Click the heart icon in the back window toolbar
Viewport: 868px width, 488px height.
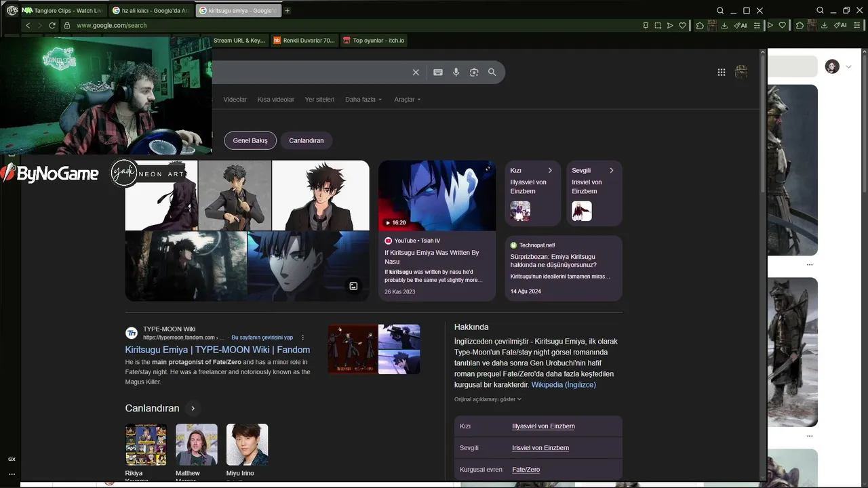[x=782, y=25]
